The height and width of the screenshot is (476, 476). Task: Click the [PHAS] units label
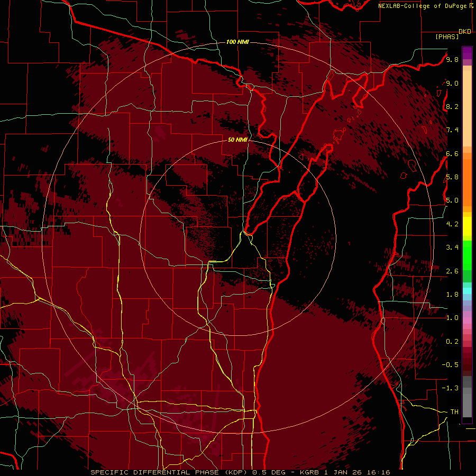coord(447,37)
